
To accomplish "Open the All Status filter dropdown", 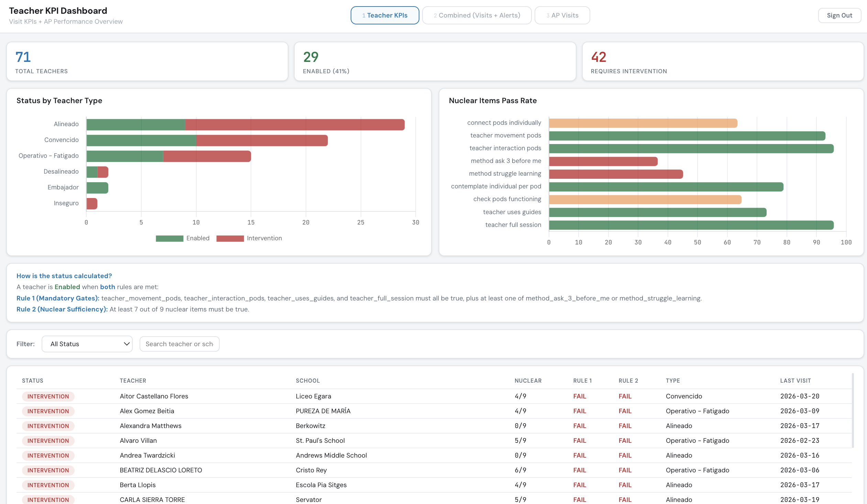I will (87, 344).
